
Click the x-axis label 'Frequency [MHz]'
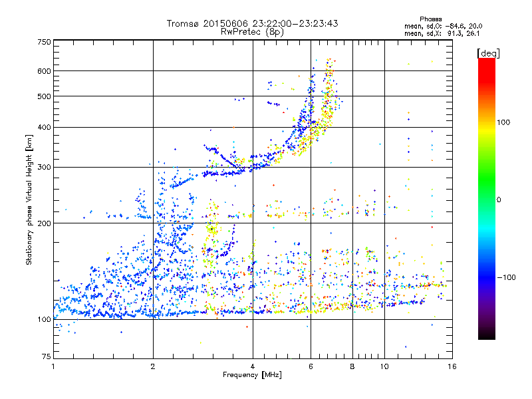coord(252,375)
